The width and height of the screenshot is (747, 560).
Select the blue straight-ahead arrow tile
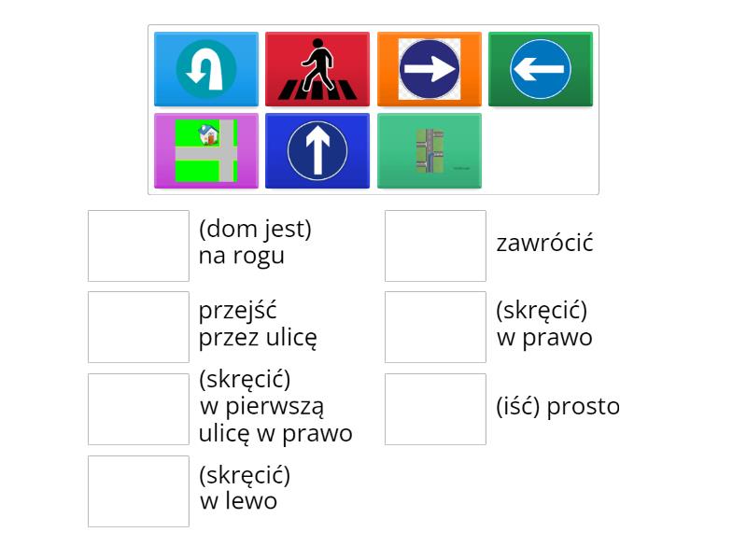point(317,150)
